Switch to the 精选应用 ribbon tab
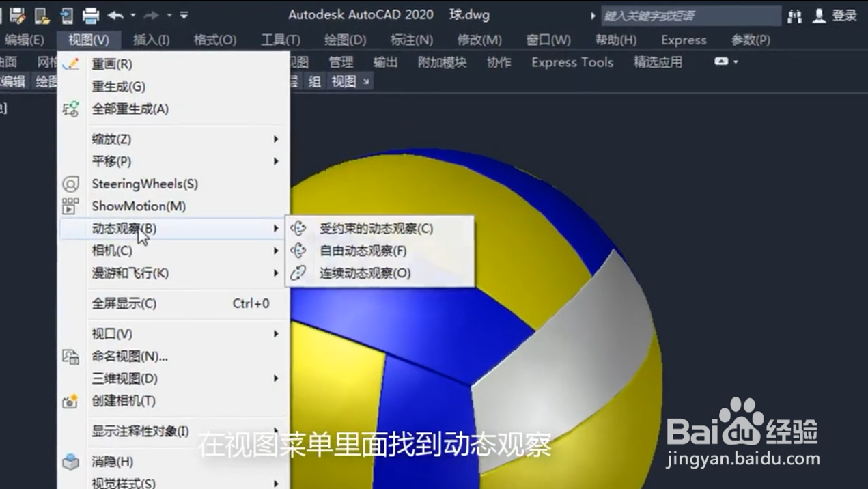The width and height of the screenshot is (868, 489). point(658,62)
